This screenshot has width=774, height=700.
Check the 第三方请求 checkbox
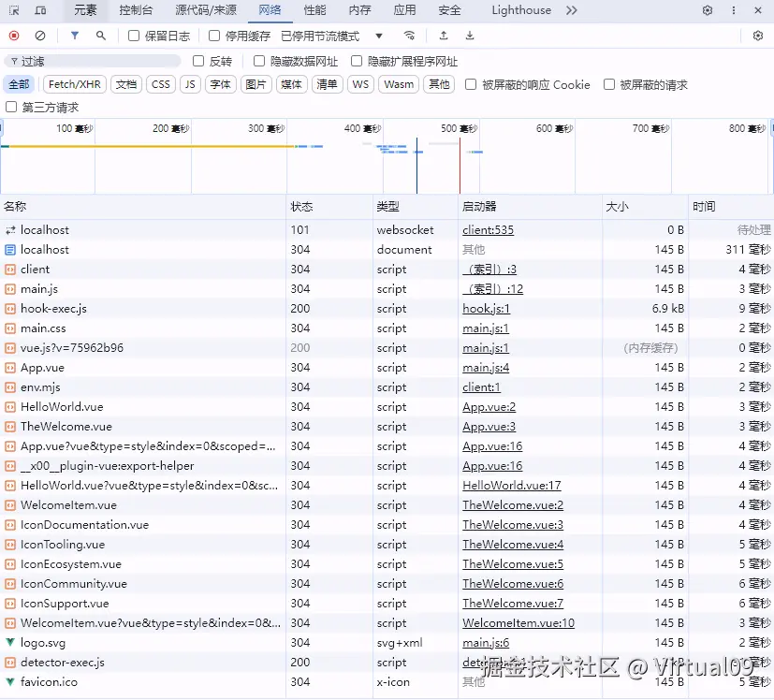coord(11,107)
